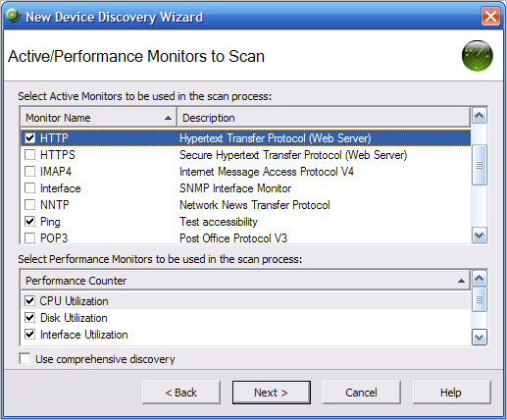The image size is (507, 420).
Task: Uncheck CPU Utilization performance counter
Action: 30,301
